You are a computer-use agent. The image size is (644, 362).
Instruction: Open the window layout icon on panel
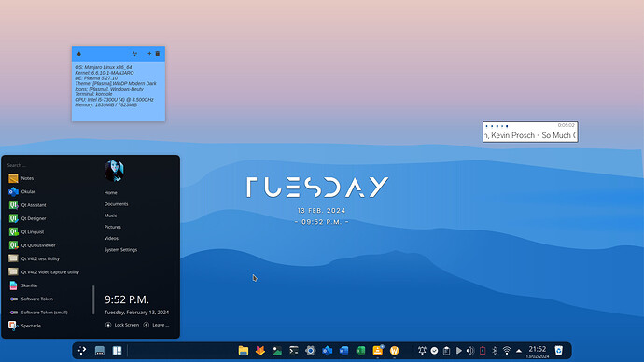[x=117, y=351]
